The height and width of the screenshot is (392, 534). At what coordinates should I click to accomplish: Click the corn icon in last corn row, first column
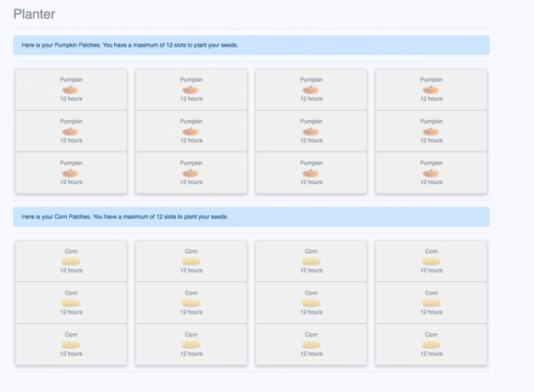[71, 345]
